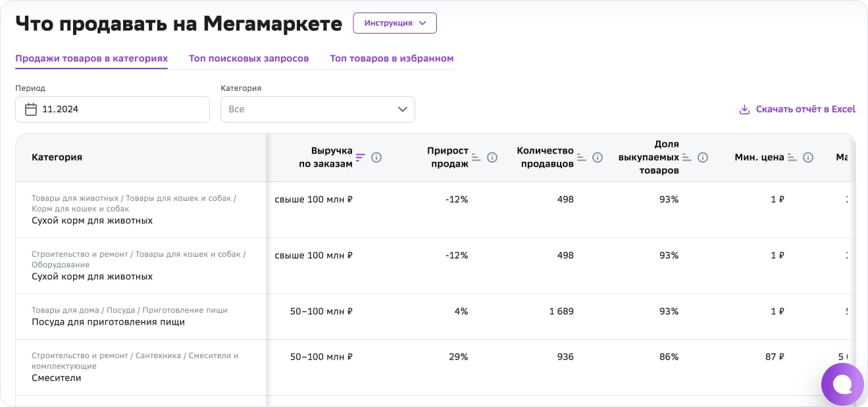
Task: Open the calendar icon in the Период field
Action: [30, 109]
